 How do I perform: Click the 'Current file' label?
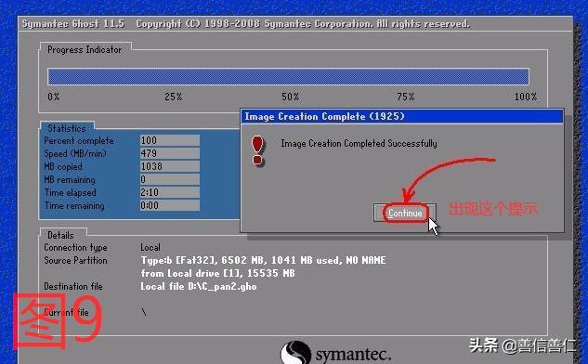pyautogui.click(x=66, y=312)
